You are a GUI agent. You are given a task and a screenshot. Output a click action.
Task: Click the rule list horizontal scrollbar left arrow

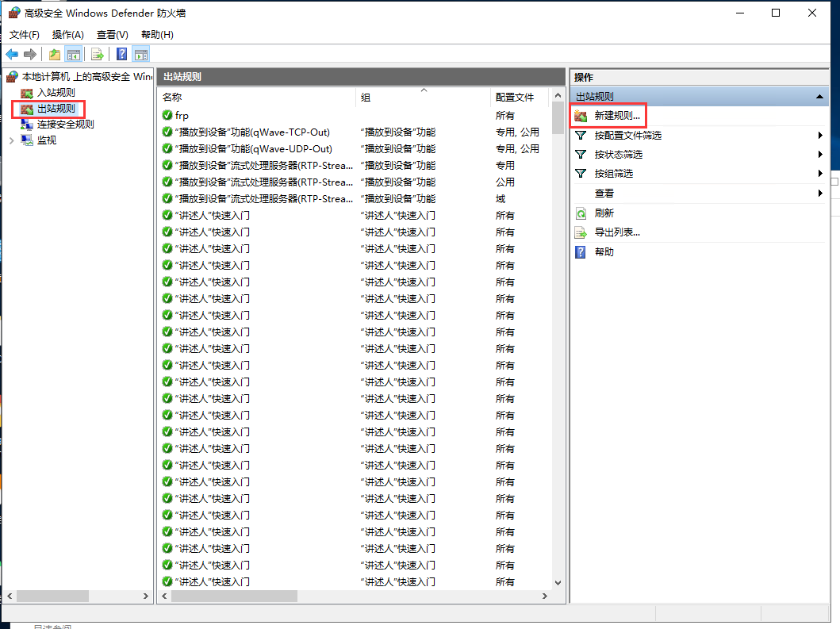[164, 596]
